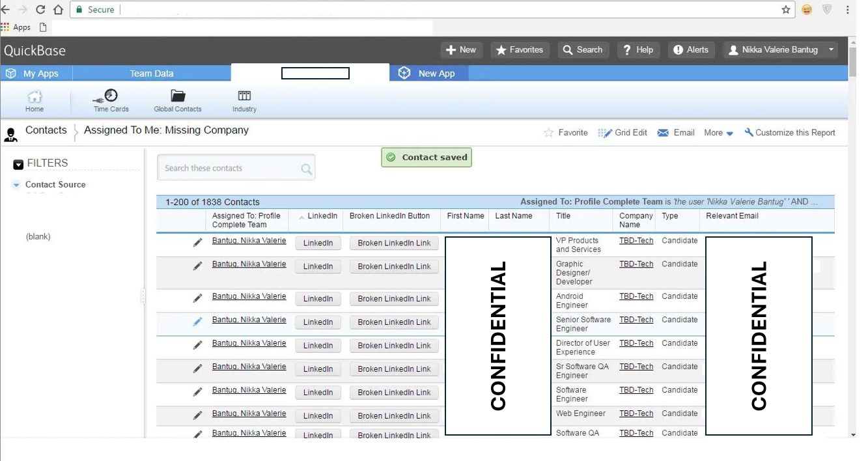The image size is (868, 461).
Task: Open the Time Cards table
Action: pos(111,102)
